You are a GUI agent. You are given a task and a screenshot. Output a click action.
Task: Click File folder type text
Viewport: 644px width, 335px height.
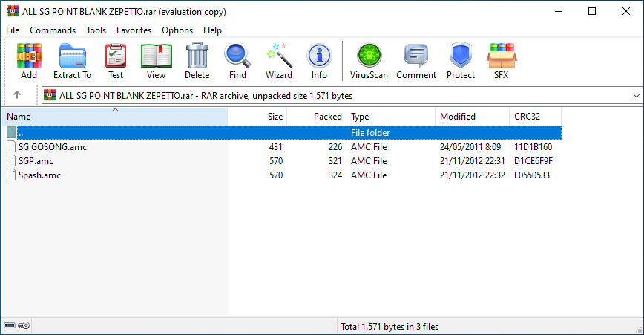[x=370, y=133]
